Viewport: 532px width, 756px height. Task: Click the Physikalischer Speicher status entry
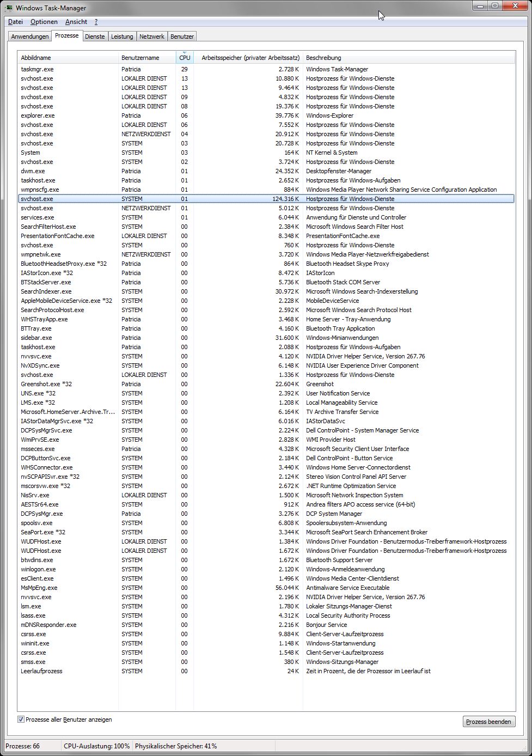coord(176,746)
